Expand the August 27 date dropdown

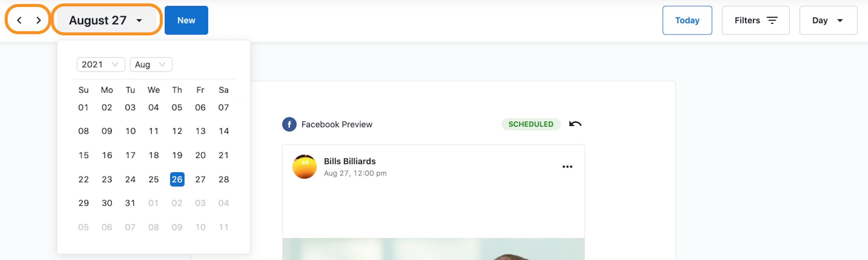coord(106,20)
